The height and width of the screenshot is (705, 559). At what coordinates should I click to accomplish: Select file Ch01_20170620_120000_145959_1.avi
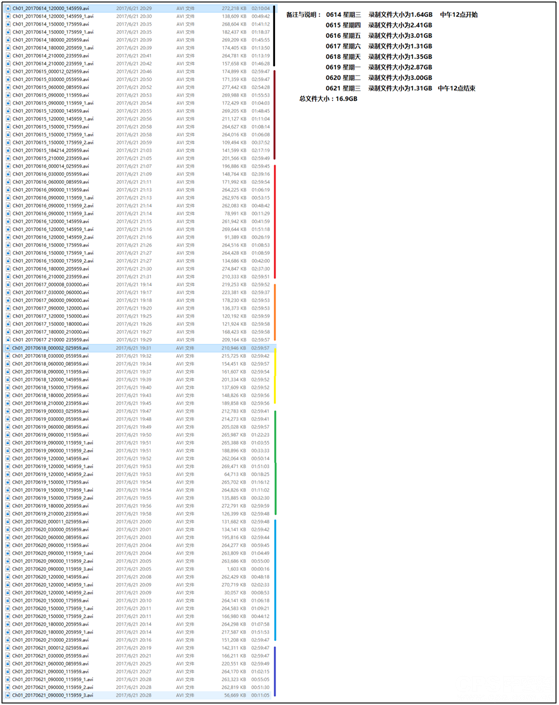[138, 585]
